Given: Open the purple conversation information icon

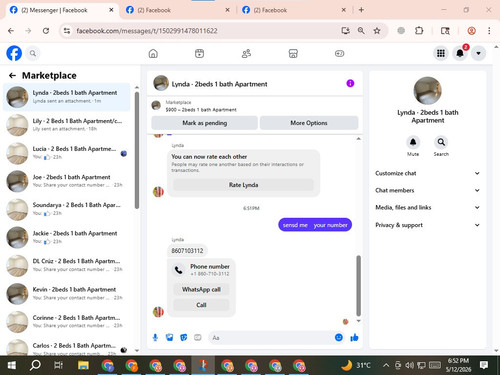Looking at the screenshot, I should coord(350,83).
